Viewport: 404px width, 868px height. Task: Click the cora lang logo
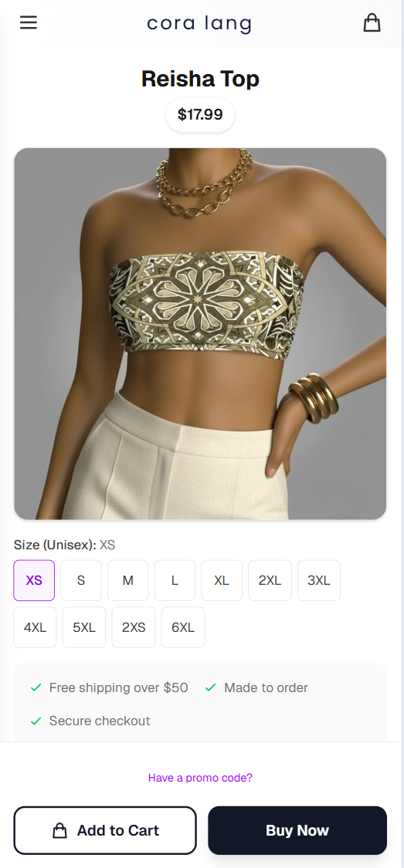199,24
